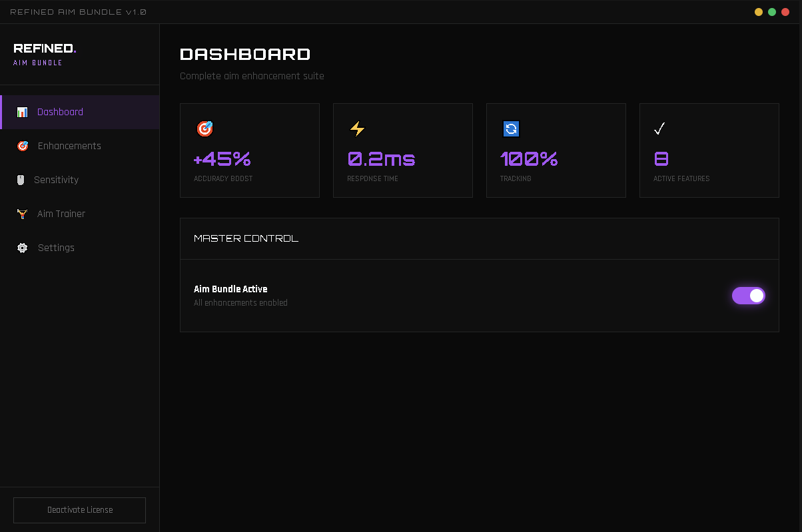
Task: Click the Aim Trainer icon in sidebar
Action: (x=22, y=214)
